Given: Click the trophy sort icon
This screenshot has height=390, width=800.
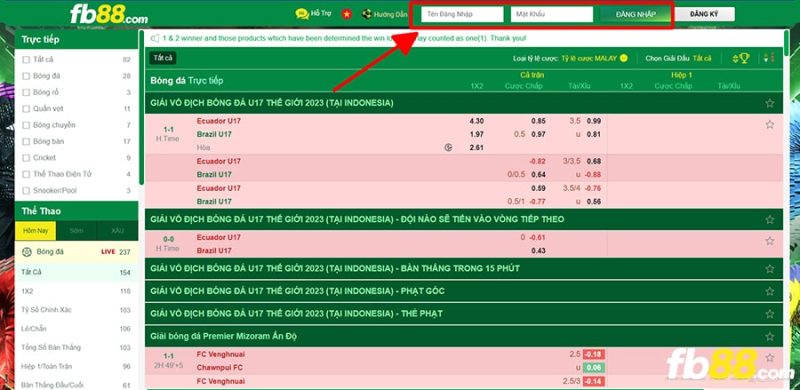Looking at the screenshot, I should [740, 59].
